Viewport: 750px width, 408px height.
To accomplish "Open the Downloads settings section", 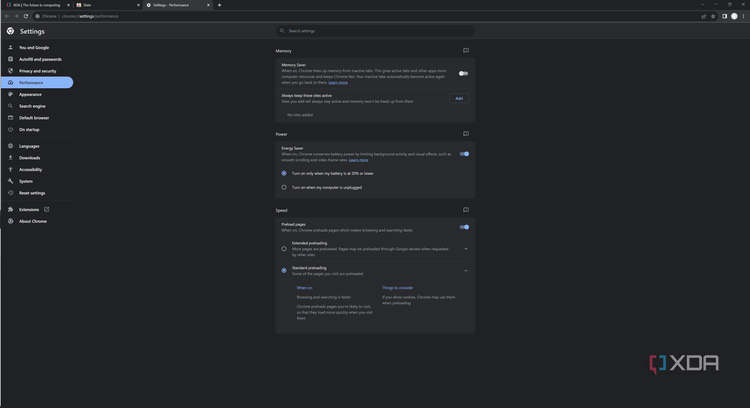I will click(x=29, y=158).
